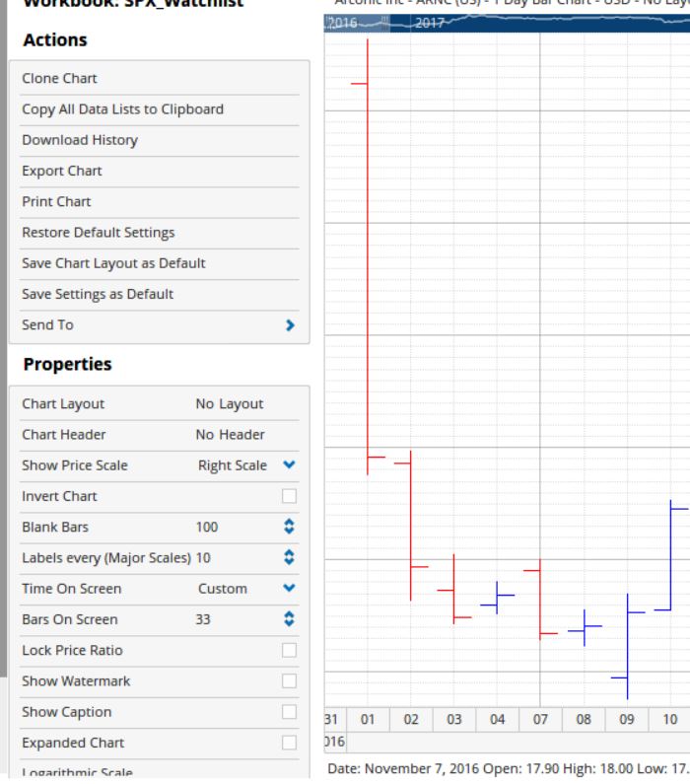Click the 07 date label on axis
690x784 pixels.
(540, 720)
